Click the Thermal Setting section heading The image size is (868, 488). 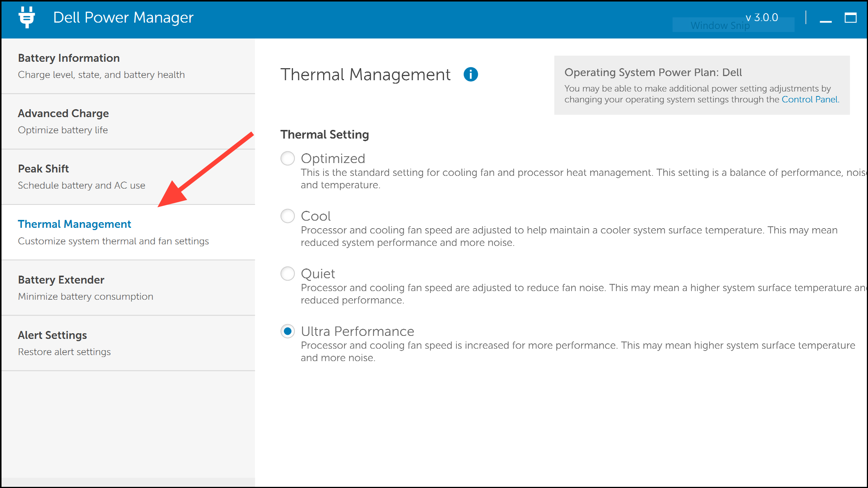[x=325, y=134]
